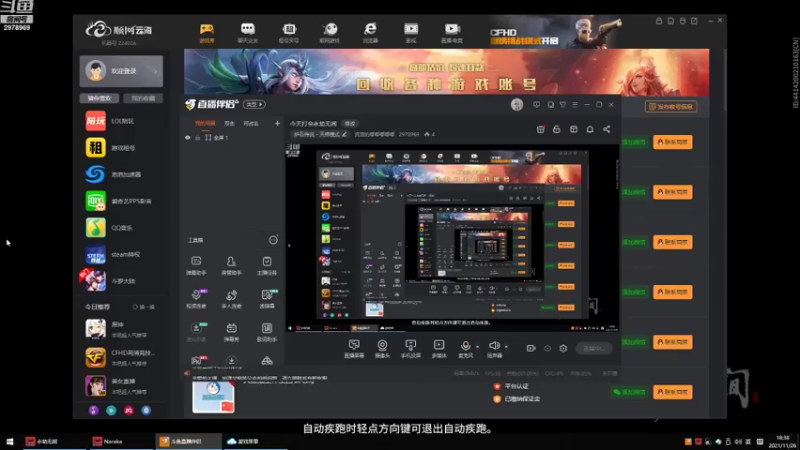Expand microphone options arrow
Screen dimensions: 800x450
(478, 346)
